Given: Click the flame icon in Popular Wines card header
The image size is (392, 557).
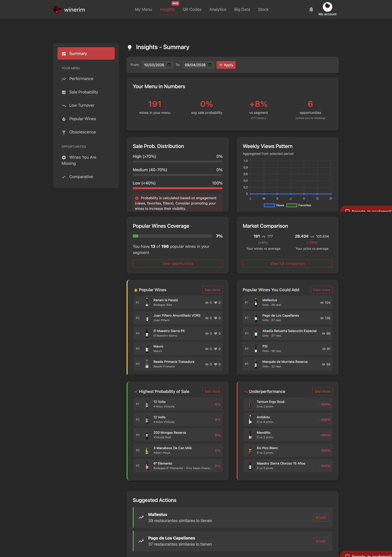Looking at the screenshot, I should (136, 290).
